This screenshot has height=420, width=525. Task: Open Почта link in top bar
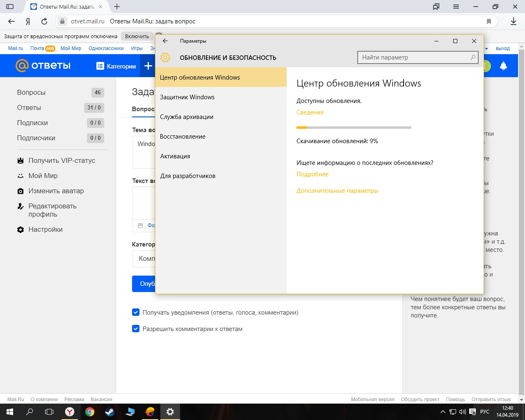37,48
